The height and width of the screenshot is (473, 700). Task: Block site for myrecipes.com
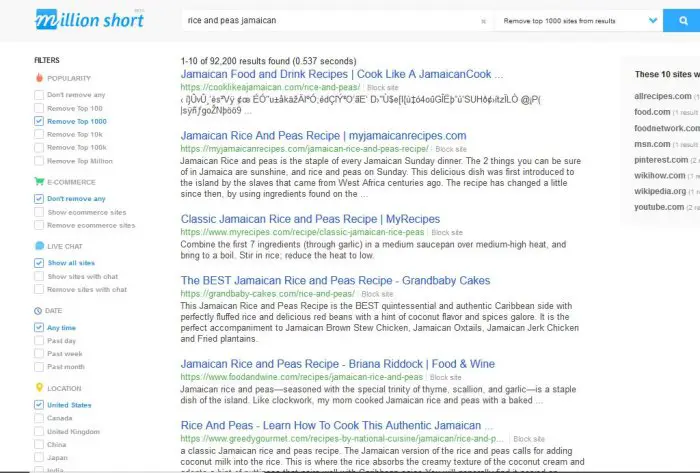pyautogui.click(x=447, y=232)
